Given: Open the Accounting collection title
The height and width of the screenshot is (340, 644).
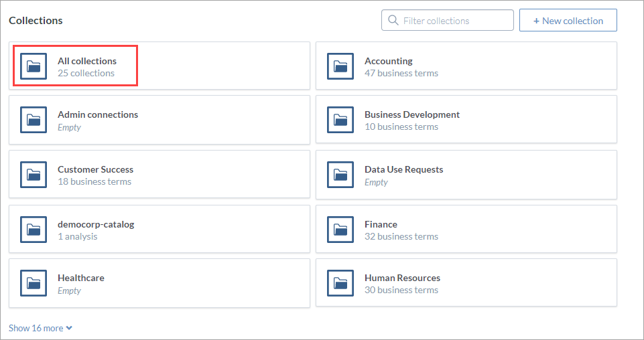Looking at the screenshot, I should (389, 61).
